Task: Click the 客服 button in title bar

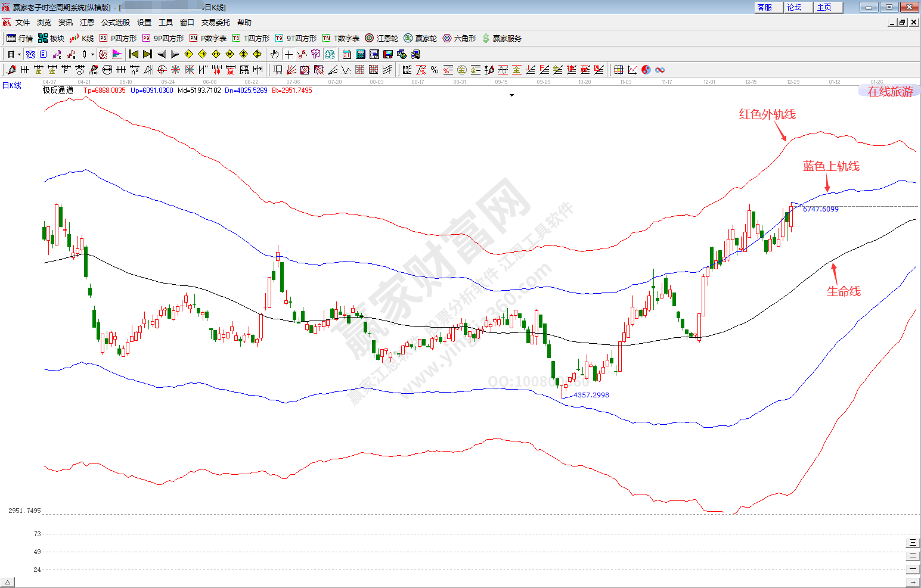Action: point(765,7)
